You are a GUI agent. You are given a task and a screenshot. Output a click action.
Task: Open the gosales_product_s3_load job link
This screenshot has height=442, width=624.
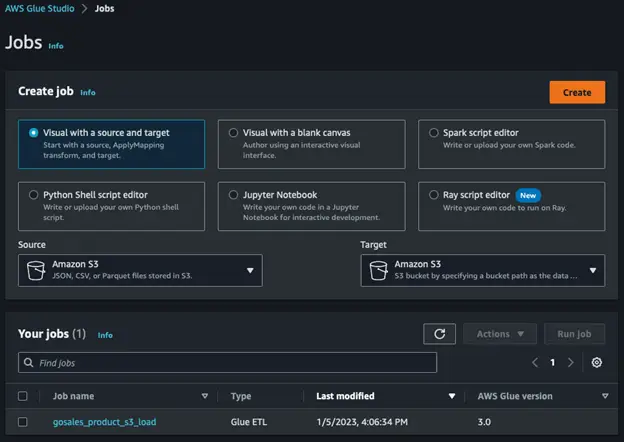coord(104,422)
